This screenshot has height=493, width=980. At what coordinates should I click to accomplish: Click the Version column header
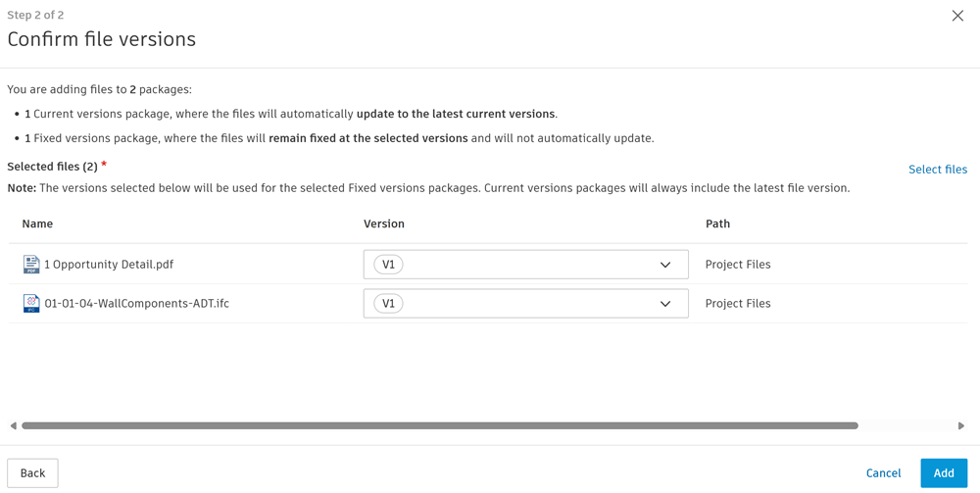[x=384, y=223]
